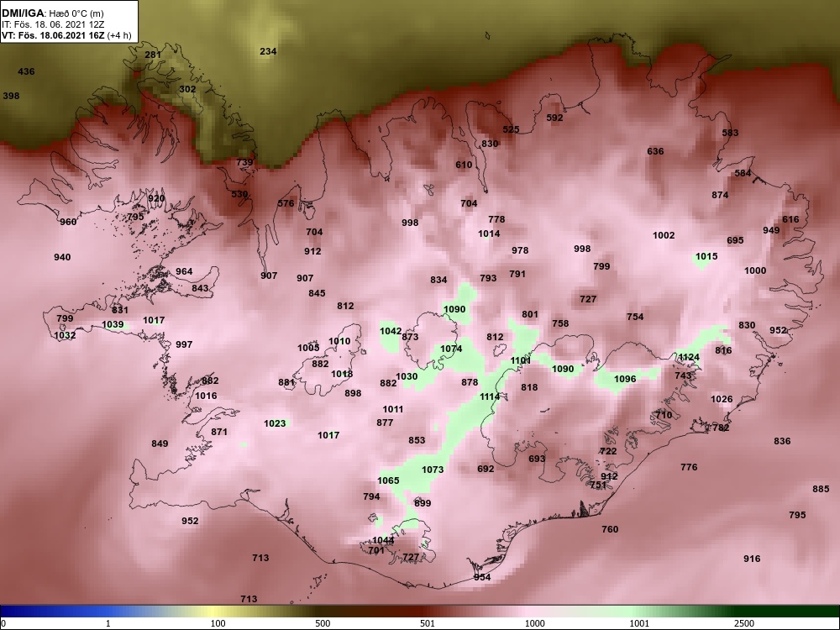
Task: Click map value 1023
Action: 275,423
